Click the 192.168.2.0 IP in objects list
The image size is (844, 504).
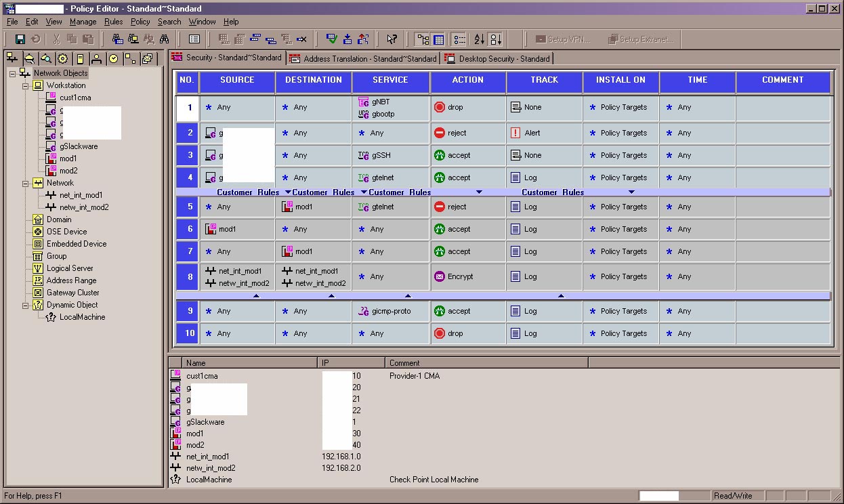(x=341, y=468)
